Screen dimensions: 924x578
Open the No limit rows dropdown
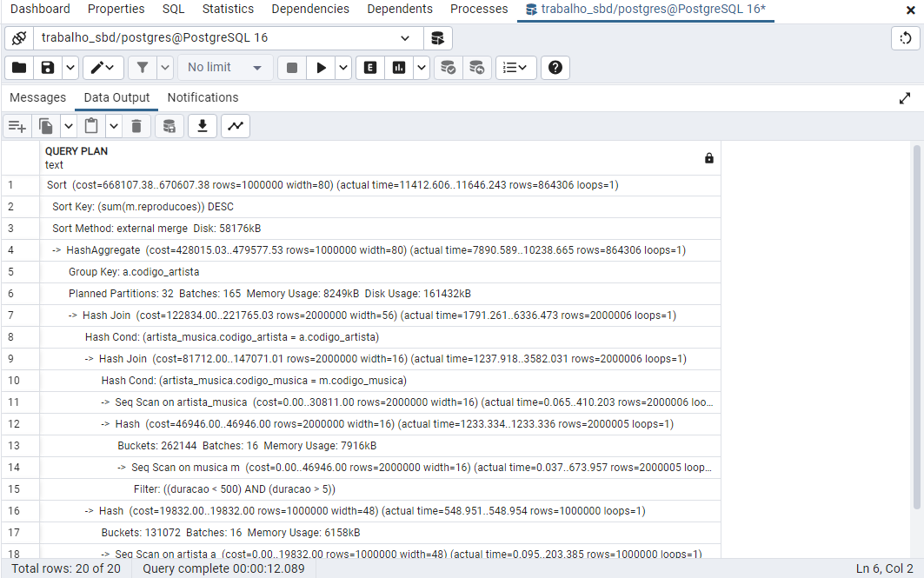pos(224,68)
